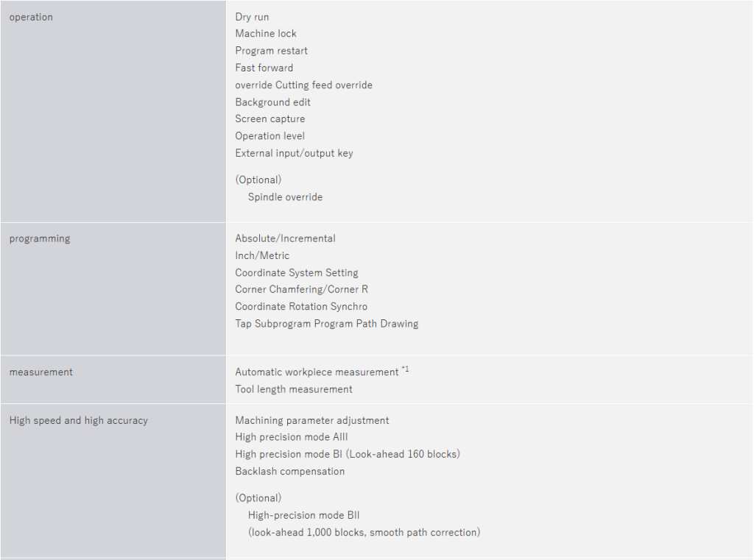Click the "Absolute/Incremental" programming entry
Image resolution: width=754 pixels, height=560 pixels.
(x=285, y=238)
